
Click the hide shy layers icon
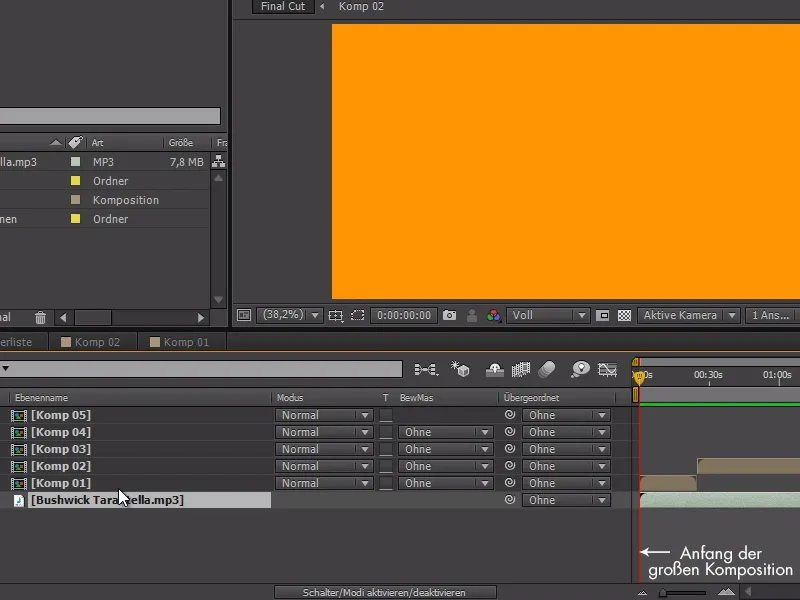494,369
